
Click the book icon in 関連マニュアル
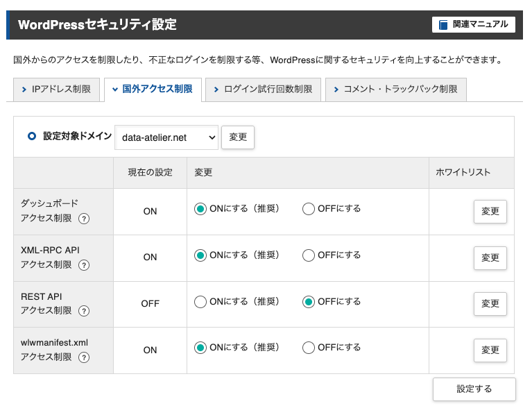pos(443,25)
